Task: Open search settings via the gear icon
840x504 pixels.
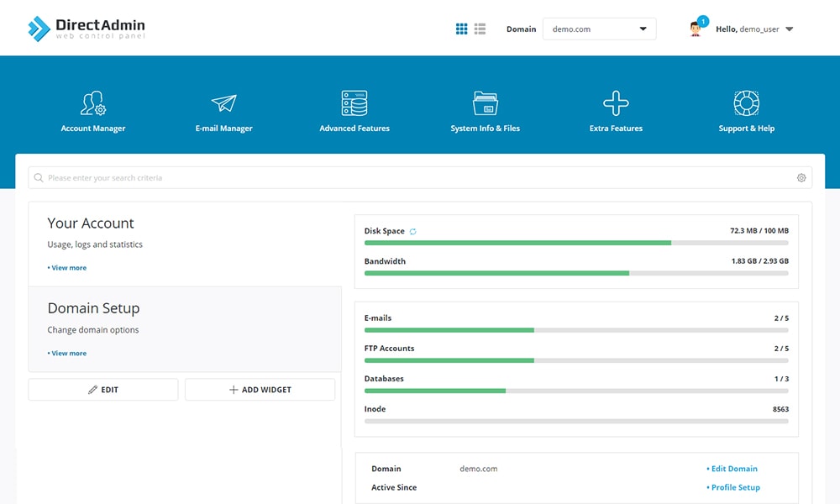Action: 801,177
